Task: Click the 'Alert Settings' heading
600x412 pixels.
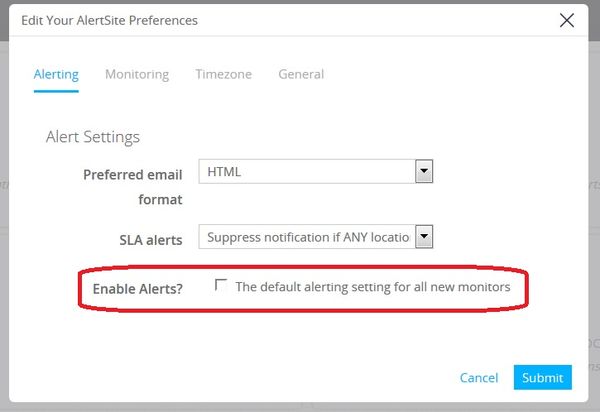Action: tap(93, 137)
